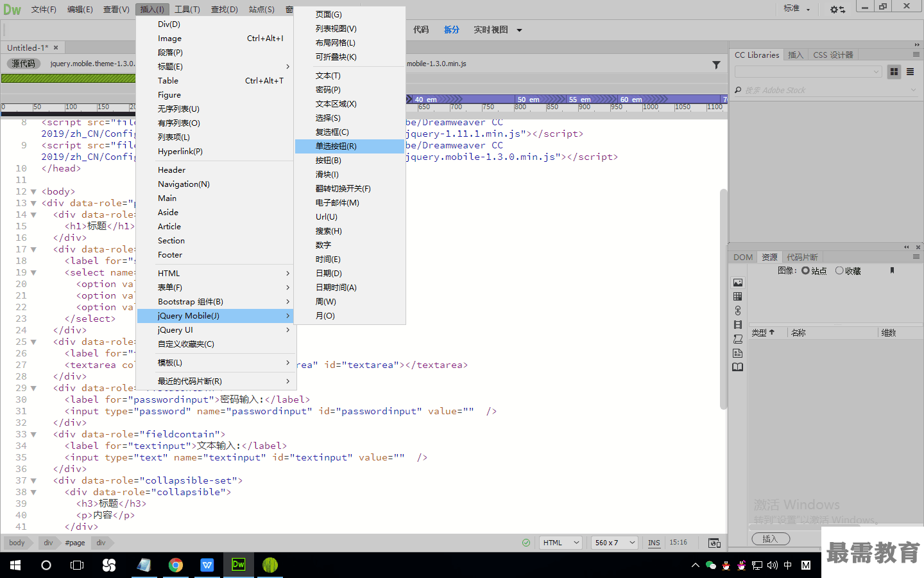Switch CC Libraries to list view
Image resolution: width=924 pixels, height=578 pixels.
(910, 72)
